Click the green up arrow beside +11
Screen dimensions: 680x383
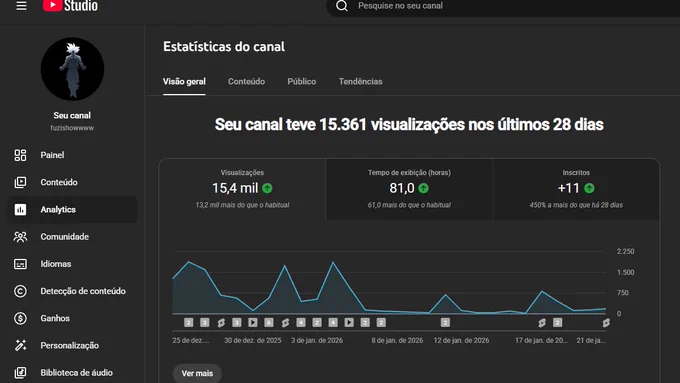pyautogui.click(x=589, y=188)
